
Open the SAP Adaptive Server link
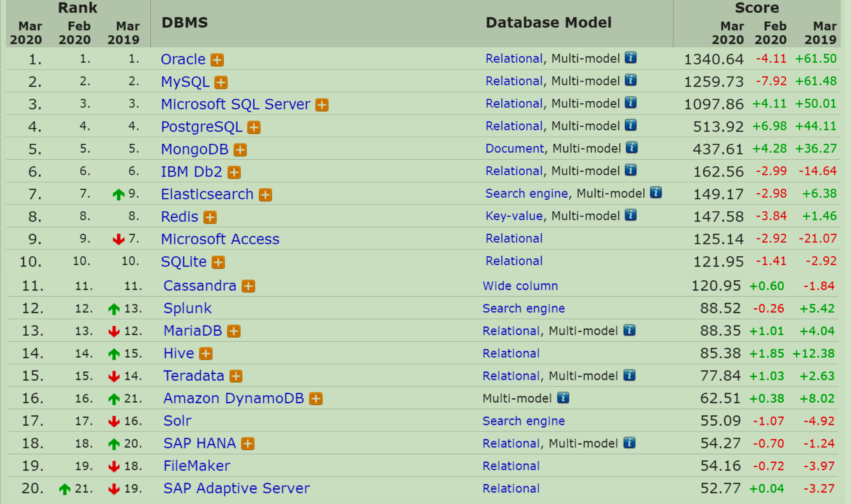pyautogui.click(x=236, y=488)
